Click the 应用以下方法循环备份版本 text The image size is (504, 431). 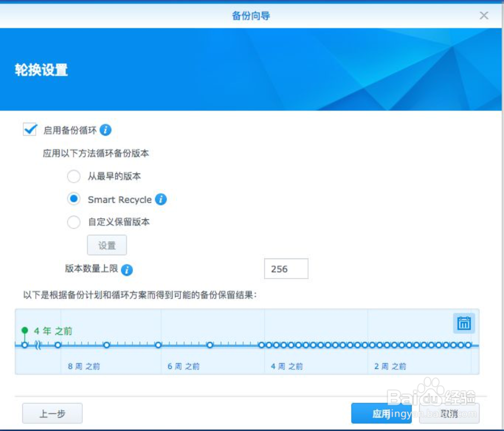[96, 153]
